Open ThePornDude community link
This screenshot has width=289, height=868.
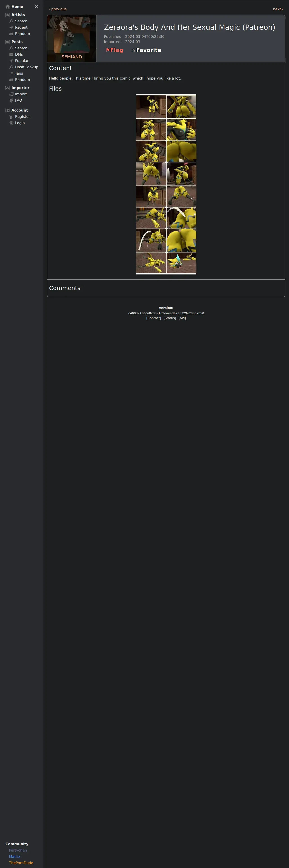point(21,863)
